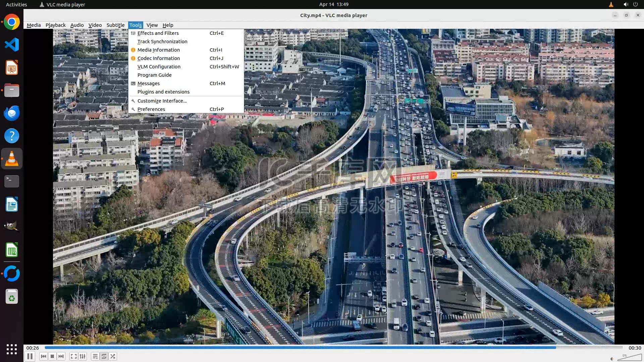Click the playback seek bar
The height and width of the screenshot is (362, 644).
pyautogui.click(x=333, y=348)
